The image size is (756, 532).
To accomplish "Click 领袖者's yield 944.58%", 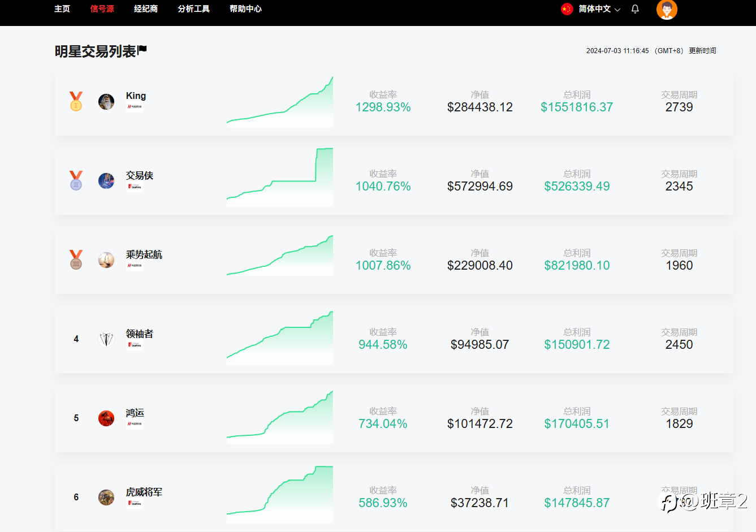I will coord(383,345).
